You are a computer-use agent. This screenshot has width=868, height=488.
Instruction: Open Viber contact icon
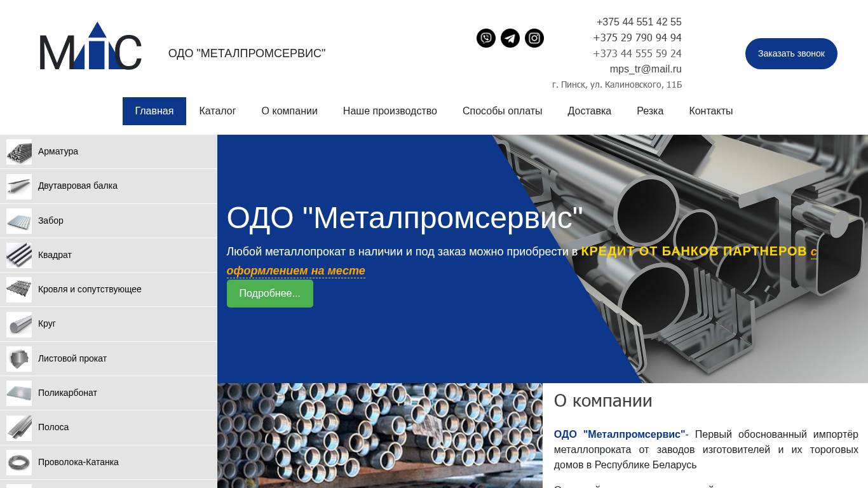[x=486, y=38]
